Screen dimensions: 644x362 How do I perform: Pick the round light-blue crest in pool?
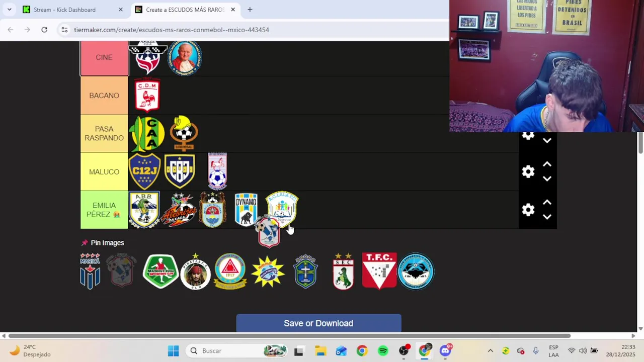416,271
